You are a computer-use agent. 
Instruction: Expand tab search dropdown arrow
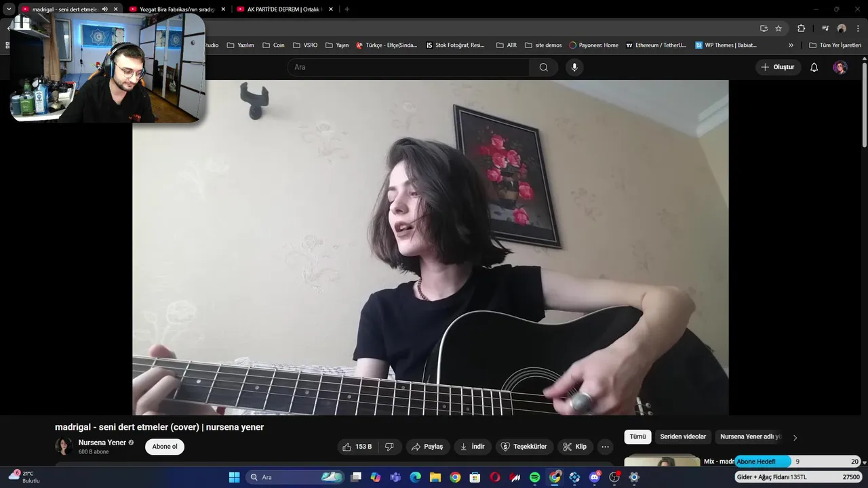click(9, 9)
